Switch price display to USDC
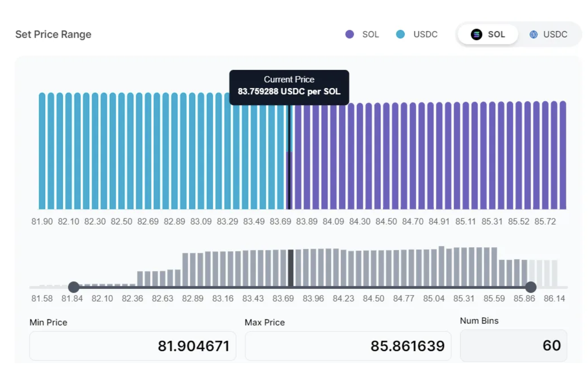The width and height of the screenshot is (588, 379). pos(549,34)
